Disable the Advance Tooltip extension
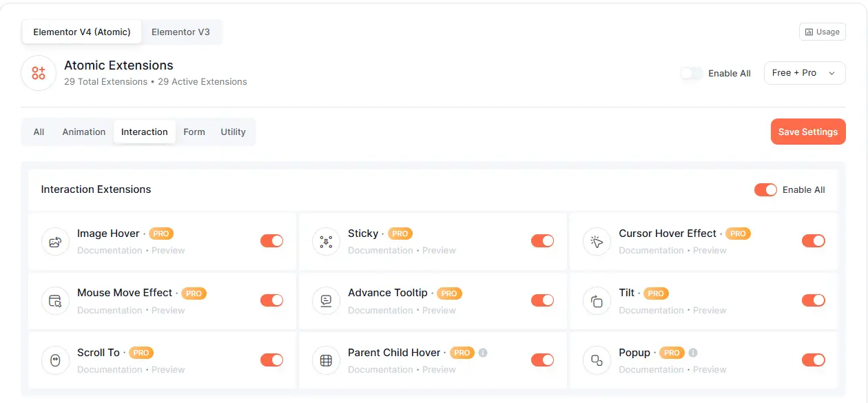 [542, 300]
